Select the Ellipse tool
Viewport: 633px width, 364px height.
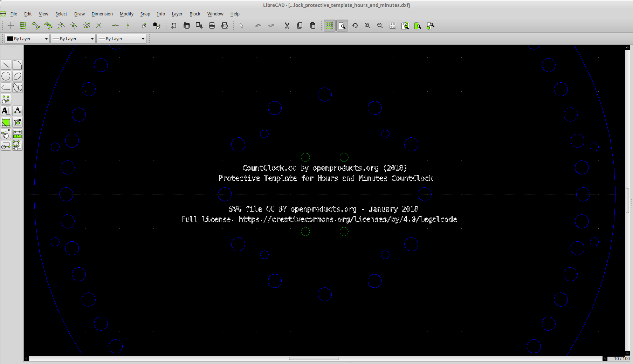(18, 76)
